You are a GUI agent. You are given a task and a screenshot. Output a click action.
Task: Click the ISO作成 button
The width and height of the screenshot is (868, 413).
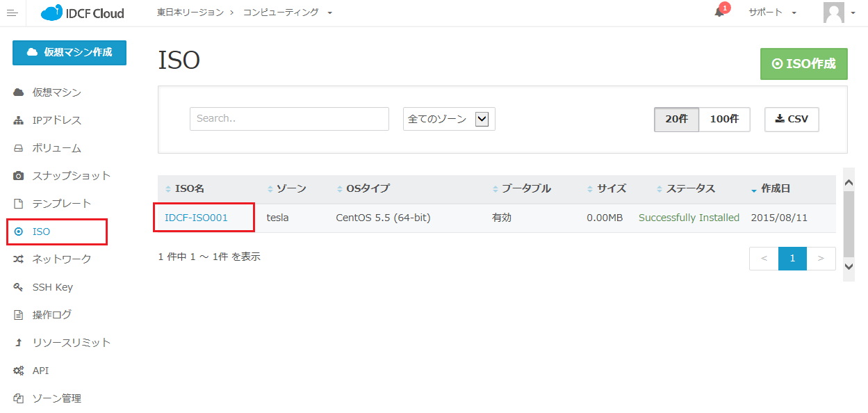(x=803, y=64)
